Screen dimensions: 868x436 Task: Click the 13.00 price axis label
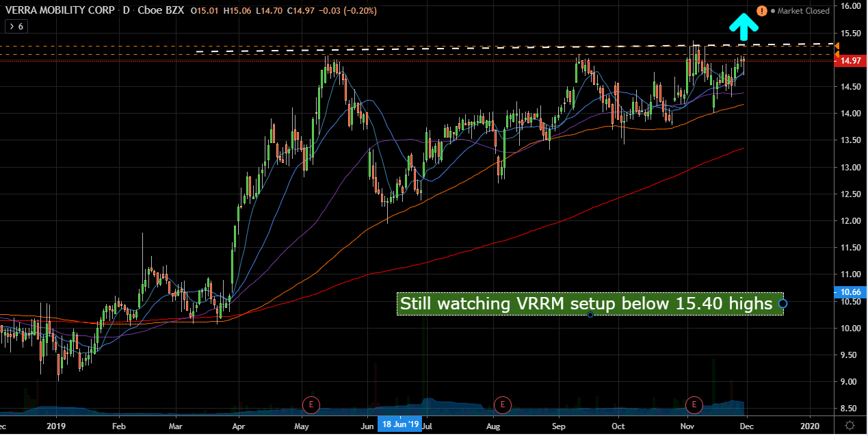pos(851,168)
